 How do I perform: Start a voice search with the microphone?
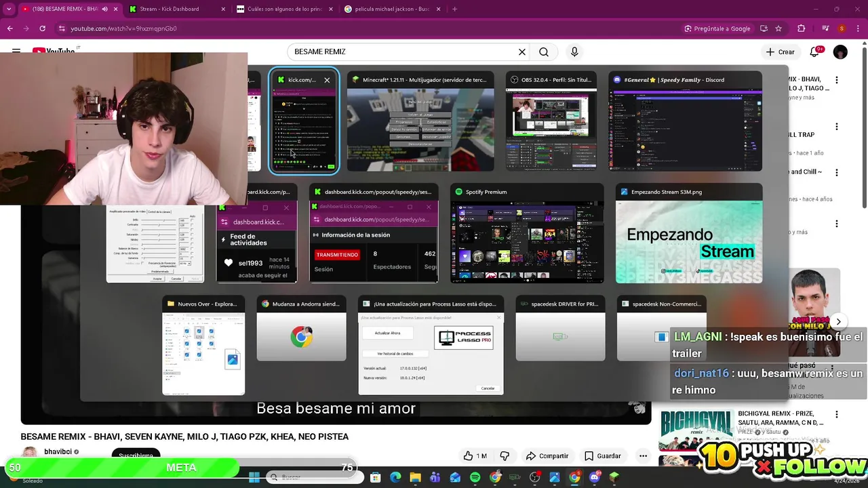574,52
